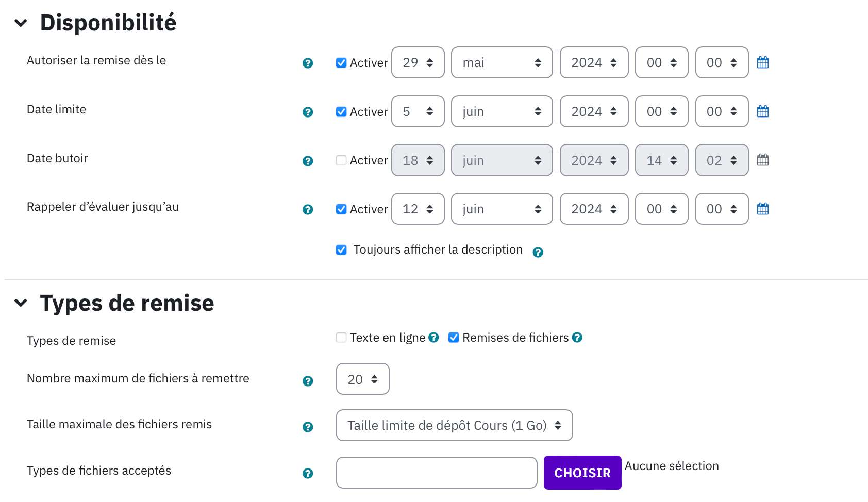Check the Texte en ligne option
This screenshot has height=502, width=868.
pos(341,337)
